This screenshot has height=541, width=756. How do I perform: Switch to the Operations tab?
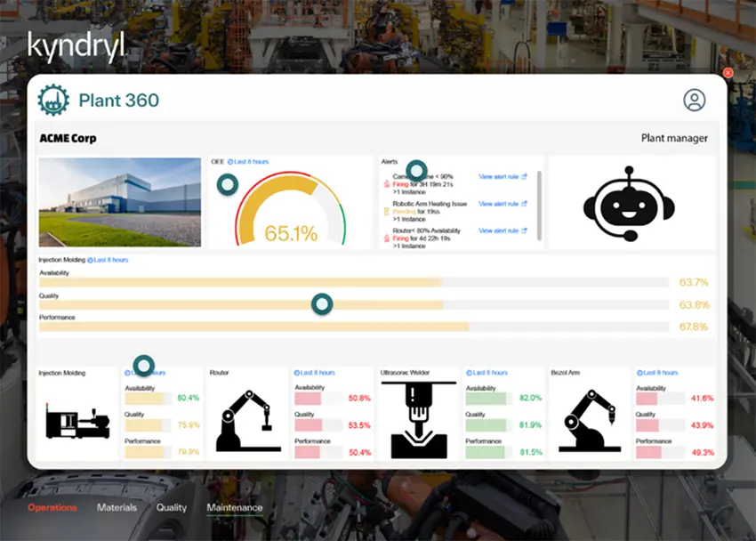[x=52, y=507]
